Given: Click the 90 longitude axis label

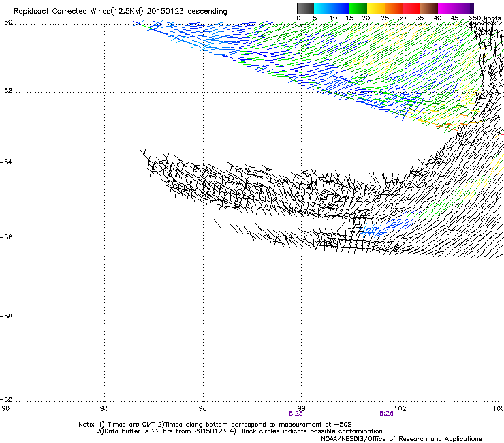Looking at the screenshot, I should pyautogui.click(x=5, y=408).
